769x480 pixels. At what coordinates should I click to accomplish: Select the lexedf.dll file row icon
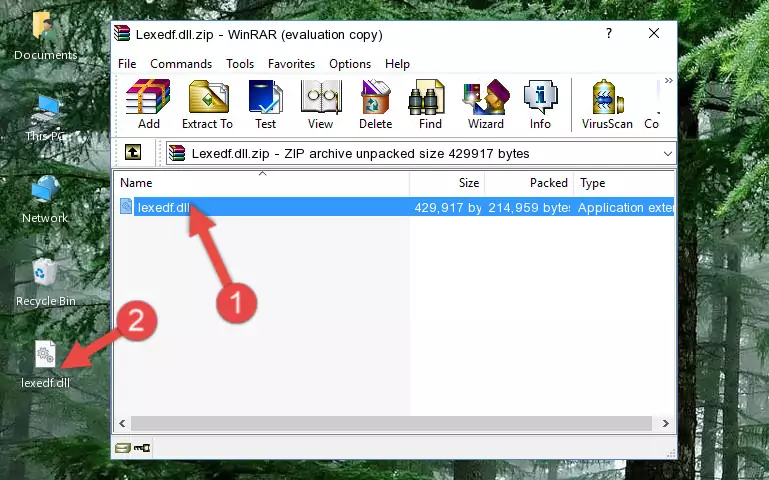[x=126, y=206]
